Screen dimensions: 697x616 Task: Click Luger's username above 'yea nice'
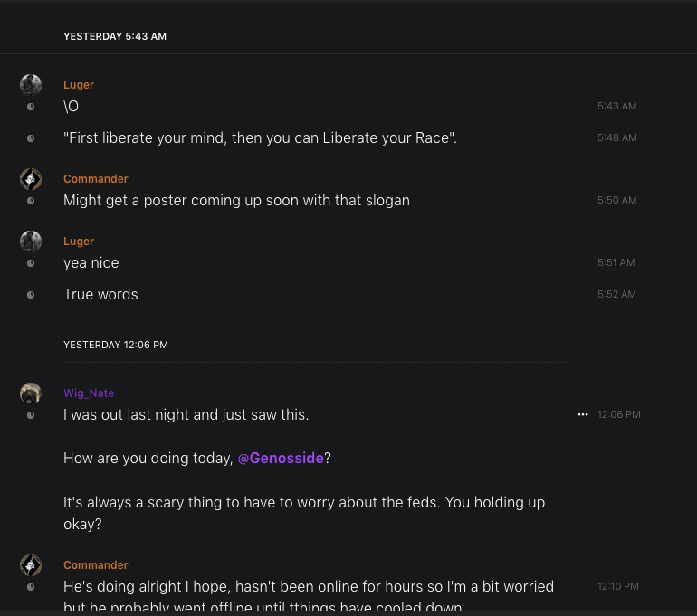click(x=79, y=242)
